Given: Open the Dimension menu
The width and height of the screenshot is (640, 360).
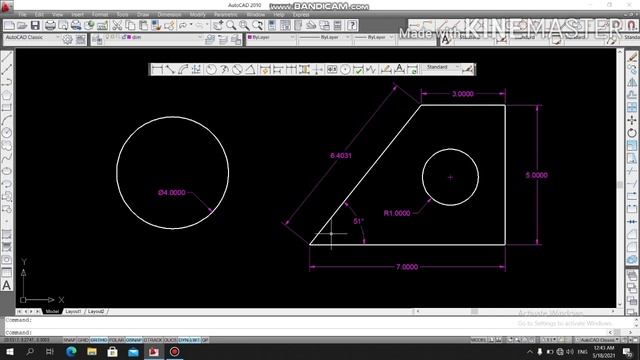Looking at the screenshot, I should (169, 14).
